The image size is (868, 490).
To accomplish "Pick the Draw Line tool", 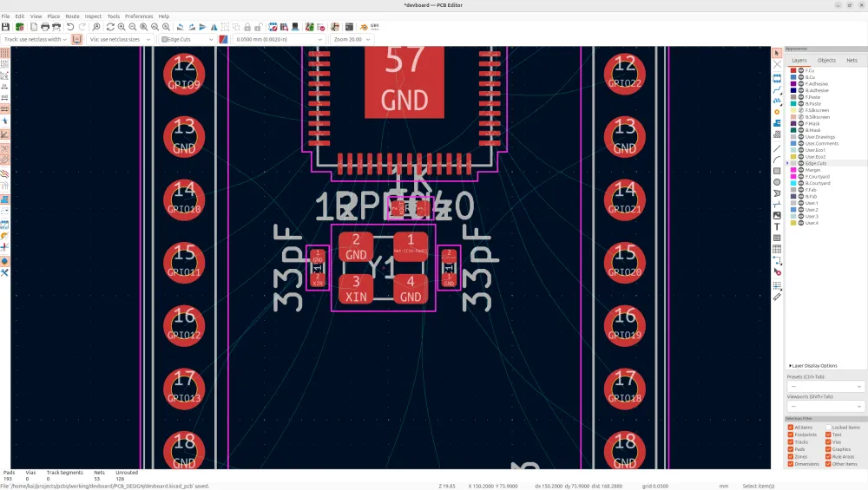I will pyautogui.click(x=777, y=147).
